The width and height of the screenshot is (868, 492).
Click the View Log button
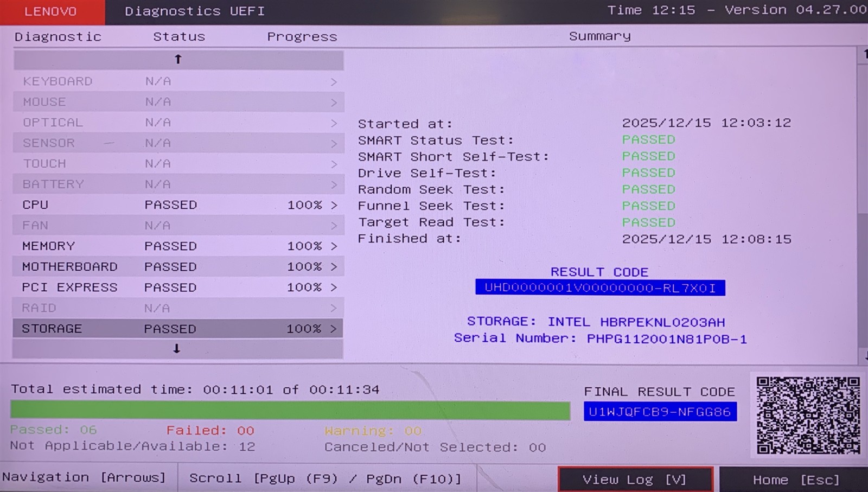coord(635,479)
